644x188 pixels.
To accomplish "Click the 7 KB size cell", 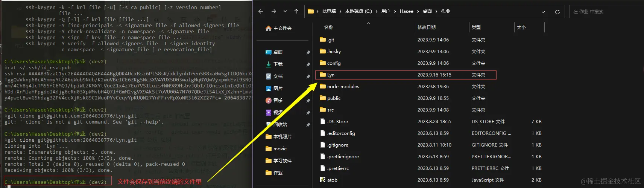I will click(x=536, y=122).
